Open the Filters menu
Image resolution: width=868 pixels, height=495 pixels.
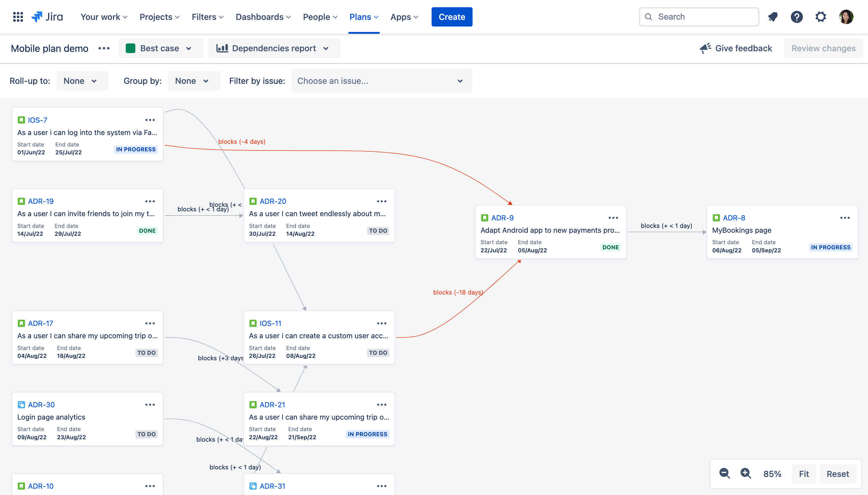point(207,17)
